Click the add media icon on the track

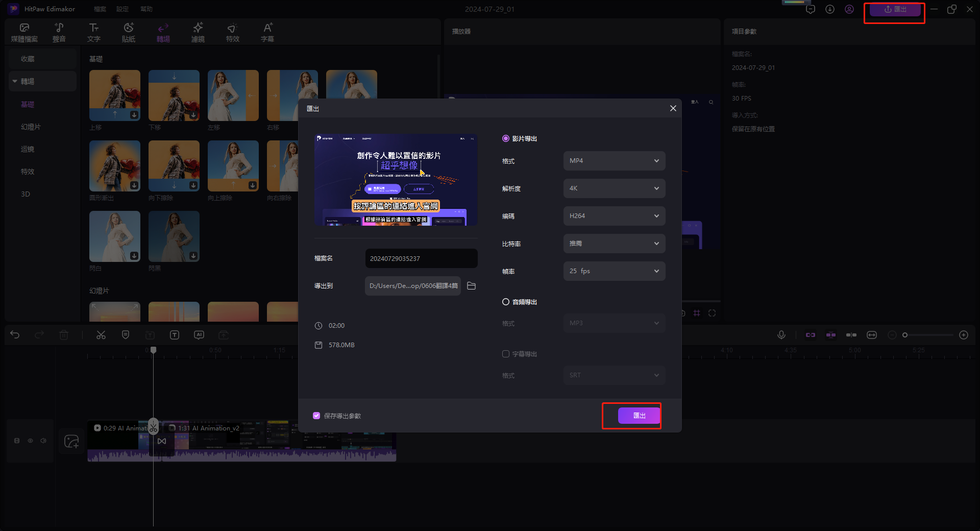coord(71,441)
